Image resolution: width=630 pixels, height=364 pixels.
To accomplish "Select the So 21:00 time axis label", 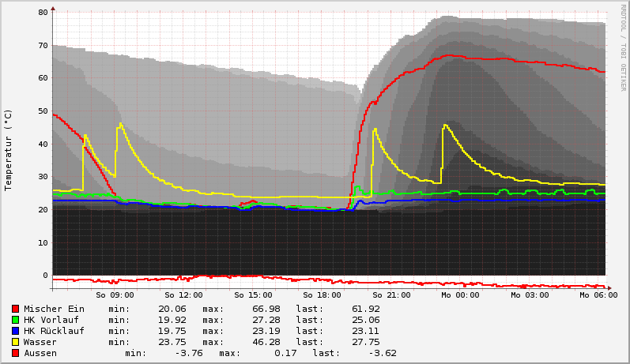I will coord(391,295).
